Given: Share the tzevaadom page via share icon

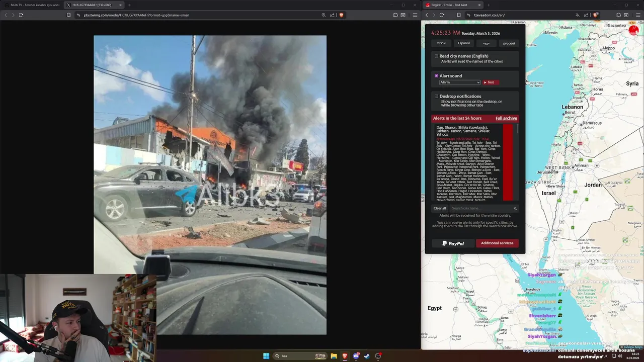Looking at the screenshot, I should [x=586, y=15].
